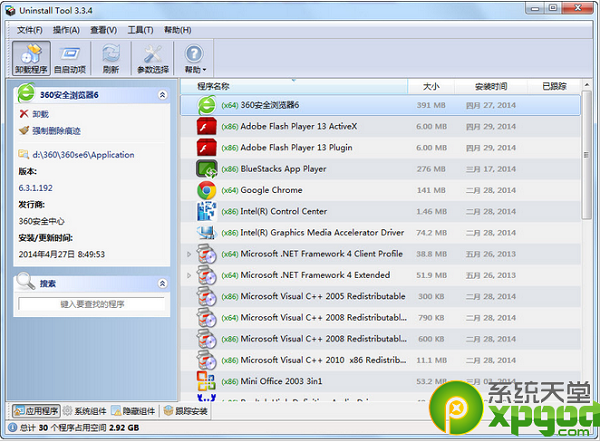Open the 帮助 help dropdown in toolbar
The image size is (600, 442).
click(194, 58)
